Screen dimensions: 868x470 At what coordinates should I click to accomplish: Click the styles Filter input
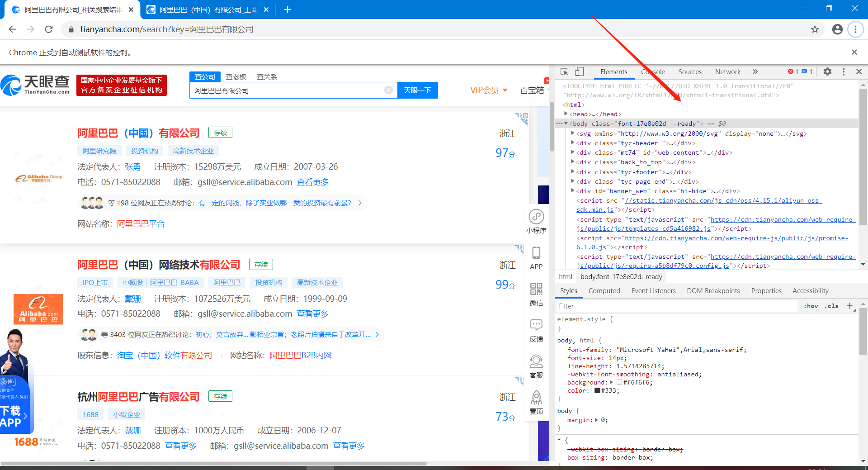click(x=677, y=306)
